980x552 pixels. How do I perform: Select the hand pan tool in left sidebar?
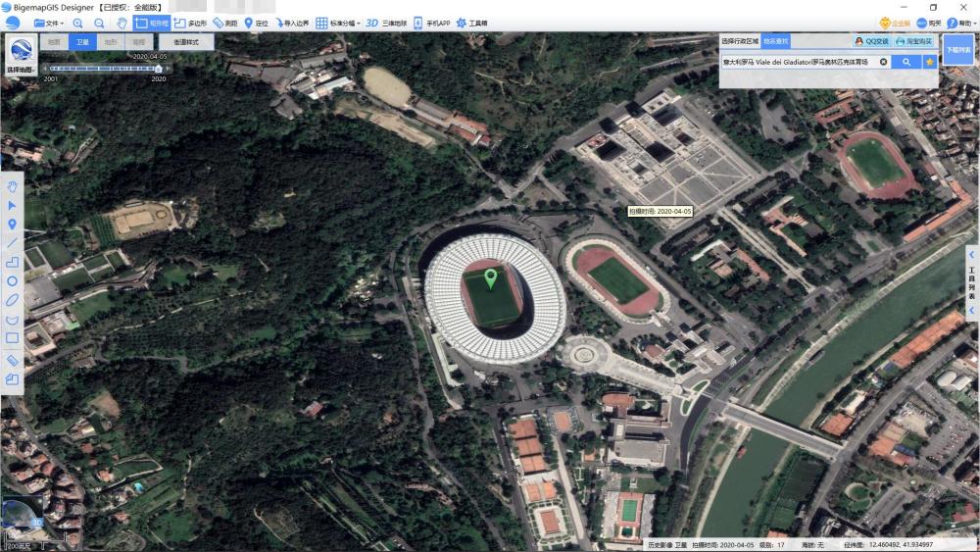12,186
